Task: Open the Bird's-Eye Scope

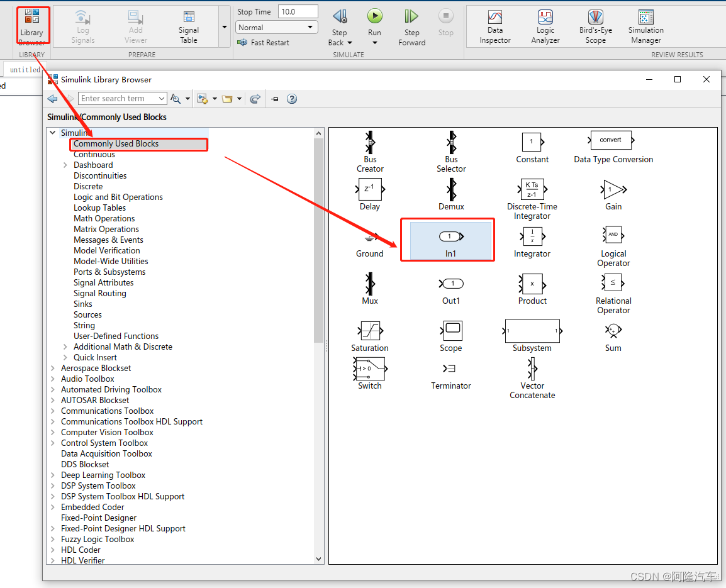Action: tap(595, 27)
